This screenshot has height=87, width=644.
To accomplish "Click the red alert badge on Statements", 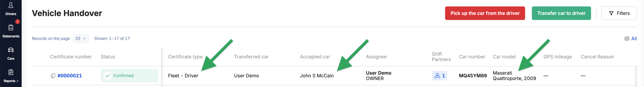I will (x=17, y=22).
